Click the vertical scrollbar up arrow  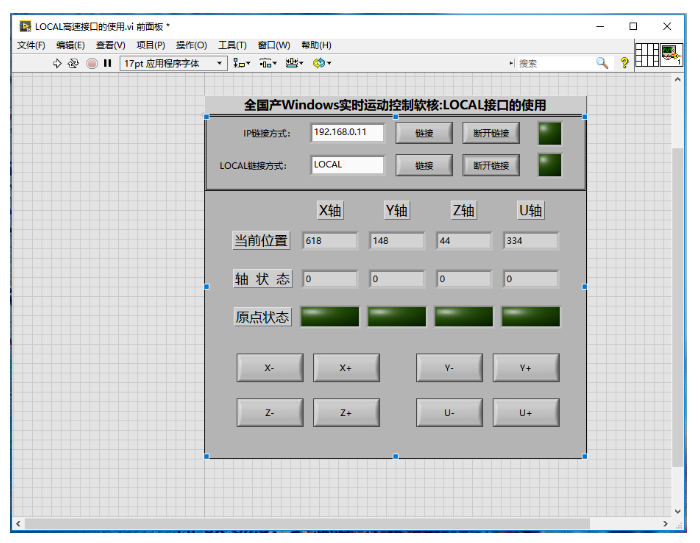click(678, 79)
